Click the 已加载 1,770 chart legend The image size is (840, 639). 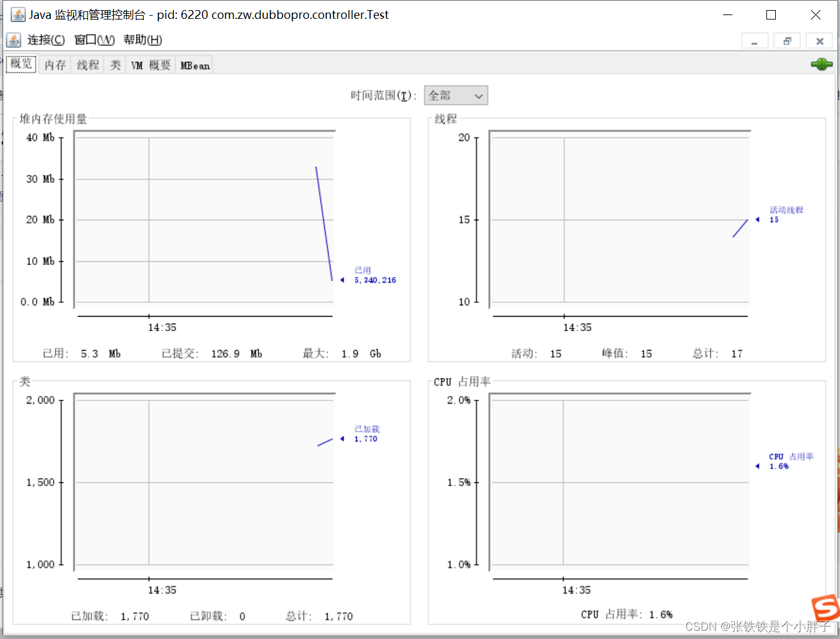(367, 434)
